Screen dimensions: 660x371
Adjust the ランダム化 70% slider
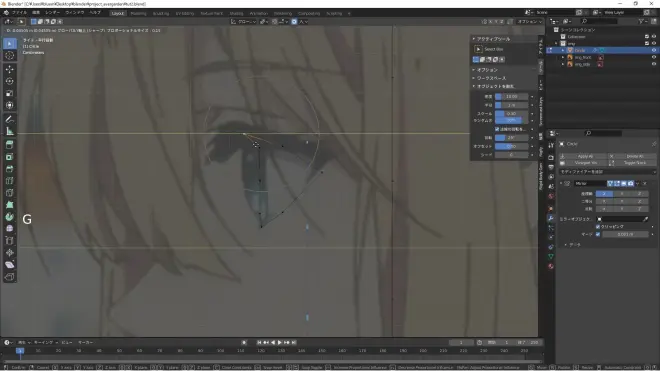[511, 120]
